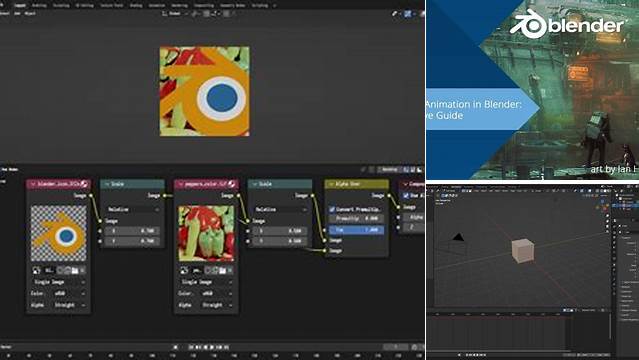The image size is (639, 360).
Task: Click the open-folder icon under the blender logo thumbnail
Action: tap(75, 270)
